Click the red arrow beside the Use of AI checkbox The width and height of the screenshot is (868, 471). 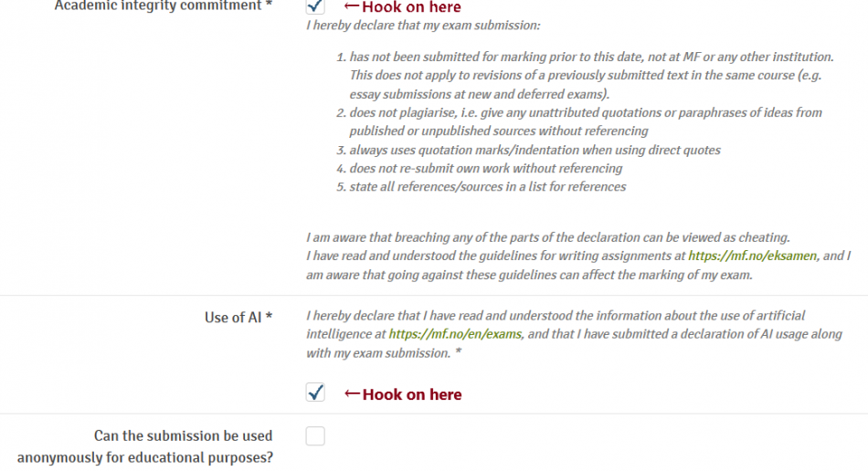352,394
